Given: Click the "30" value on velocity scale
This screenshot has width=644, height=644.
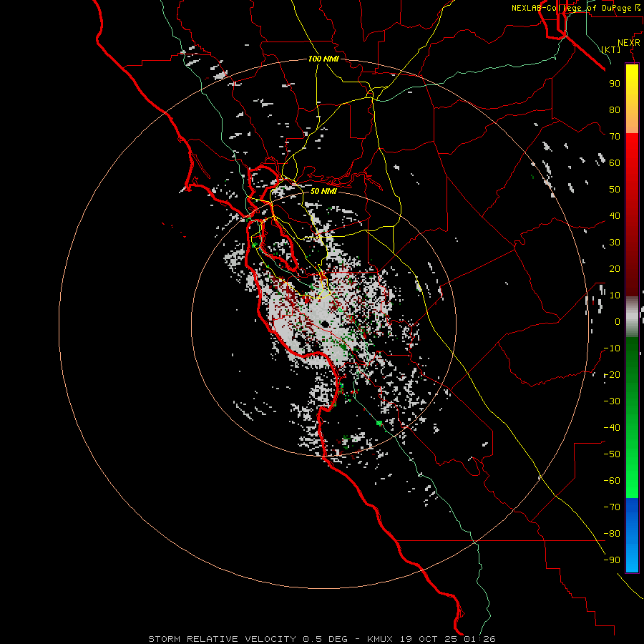Looking at the screenshot, I should click(615, 243).
